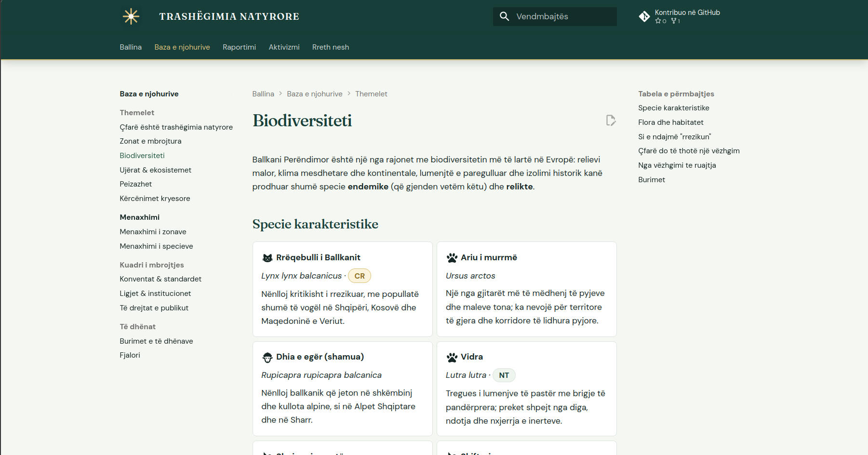The width and height of the screenshot is (868, 455).
Task: Open Menaxhimi i specieve link
Action: click(157, 246)
